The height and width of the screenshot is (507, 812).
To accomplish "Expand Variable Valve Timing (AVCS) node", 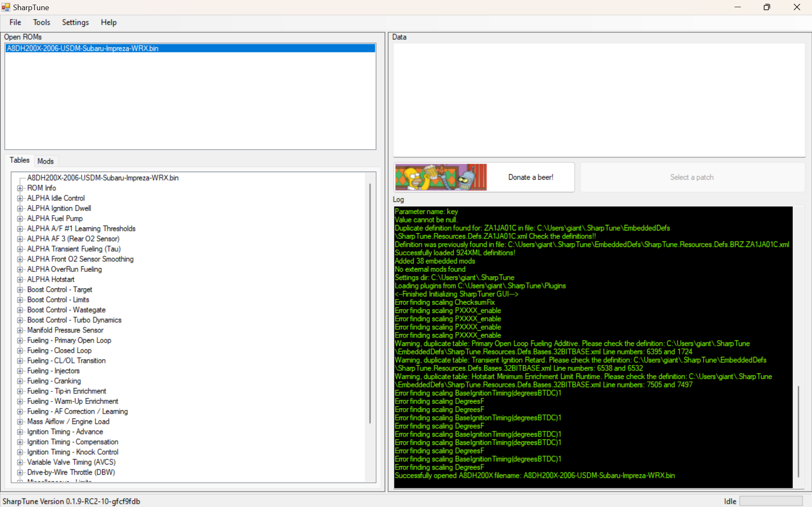I will click(20, 462).
